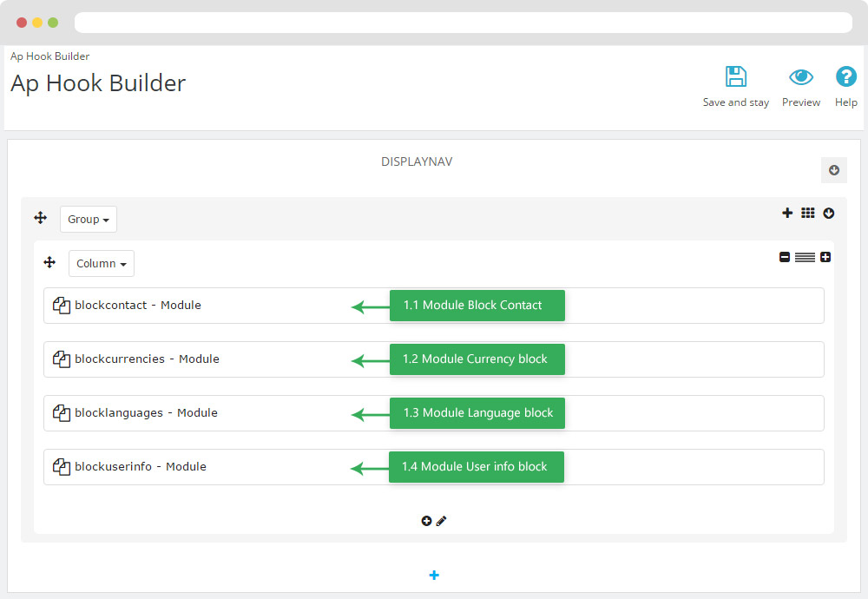Screen dimensions: 868x599
Task: Select the blocklanguages - Module row
Action: tap(433, 413)
